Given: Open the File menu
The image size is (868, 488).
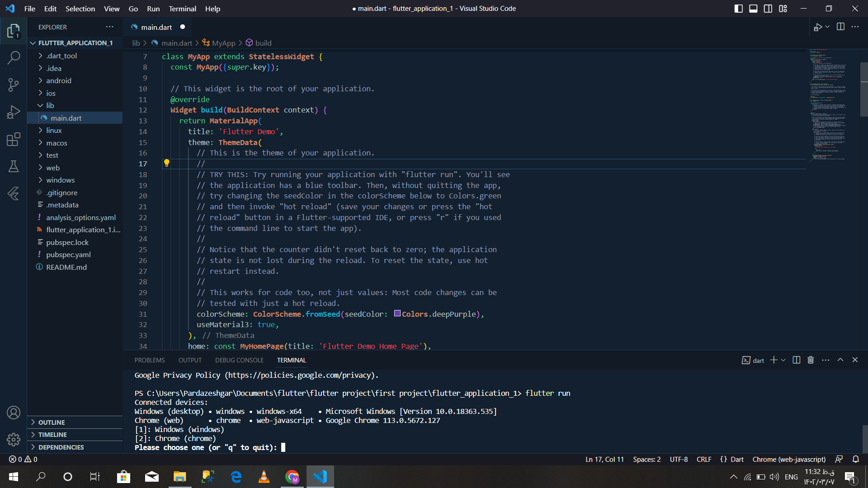Looking at the screenshot, I should coord(29,9).
